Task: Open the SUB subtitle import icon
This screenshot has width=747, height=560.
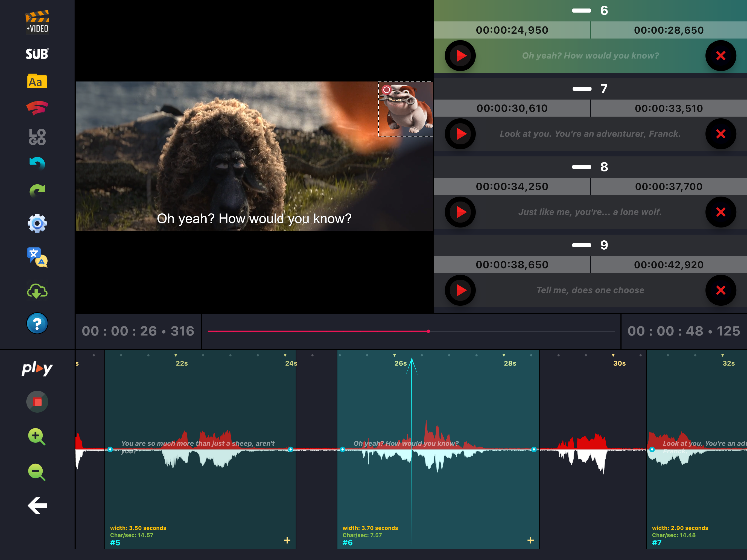Action: coord(37,54)
